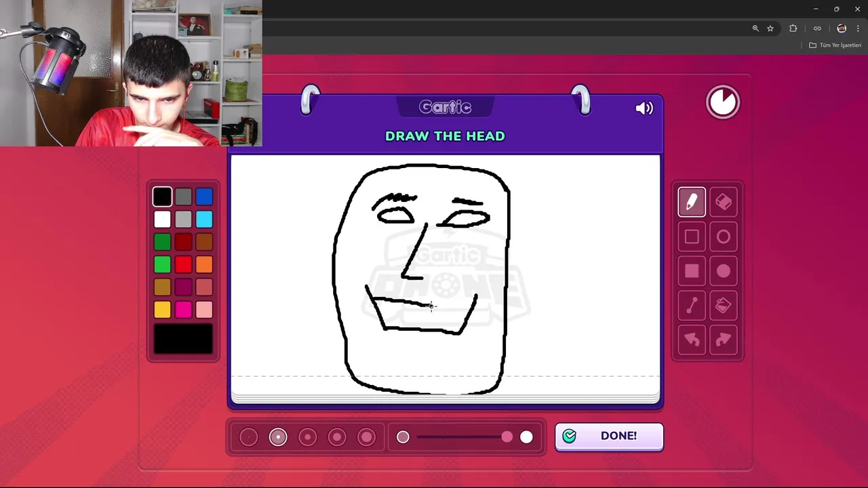Mute the game sound speaker icon
868x488 pixels.
pos(644,108)
